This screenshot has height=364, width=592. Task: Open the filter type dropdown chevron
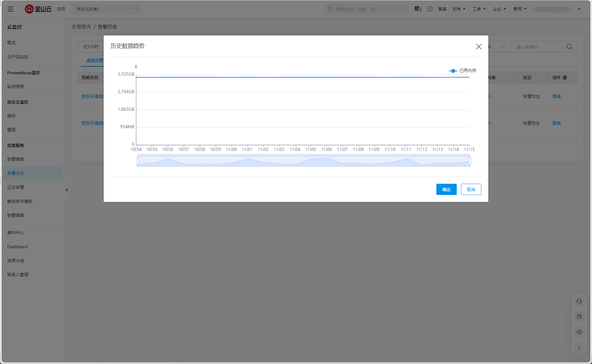coord(503,47)
